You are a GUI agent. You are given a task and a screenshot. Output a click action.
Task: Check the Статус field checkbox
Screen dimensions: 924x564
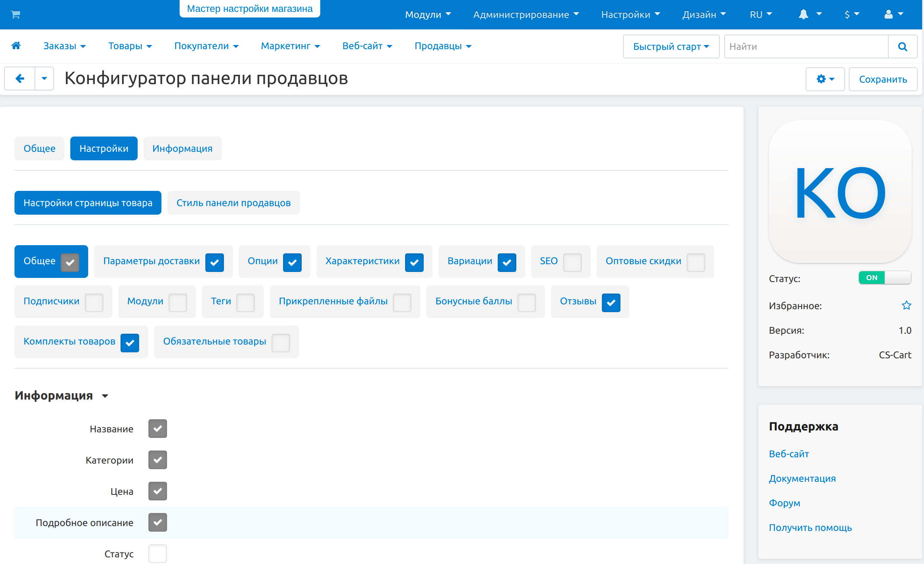point(157,554)
